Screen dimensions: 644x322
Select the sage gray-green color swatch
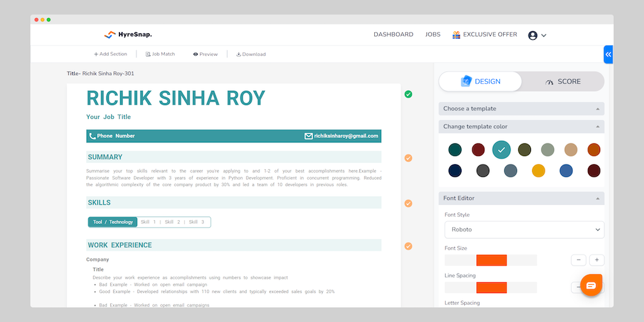[548, 150]
